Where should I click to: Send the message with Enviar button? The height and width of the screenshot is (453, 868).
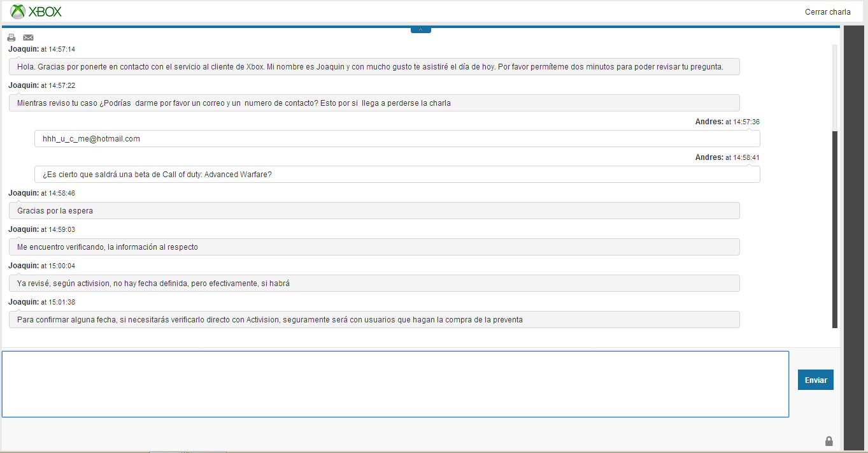coord(816,380)
